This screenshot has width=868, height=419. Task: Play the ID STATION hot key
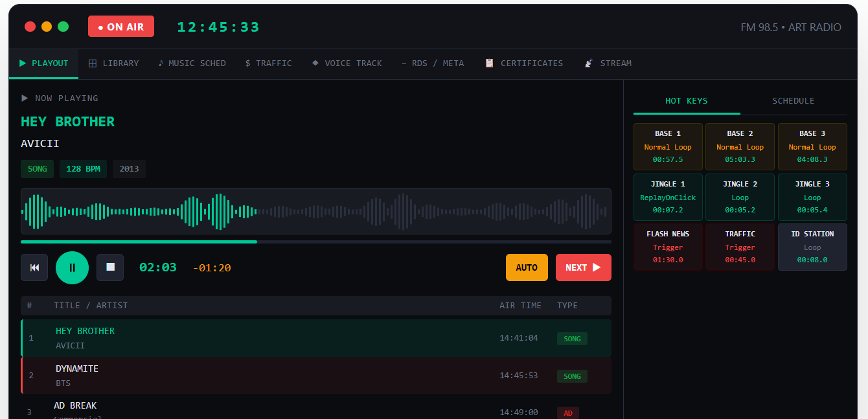click(x=812, y=246)
